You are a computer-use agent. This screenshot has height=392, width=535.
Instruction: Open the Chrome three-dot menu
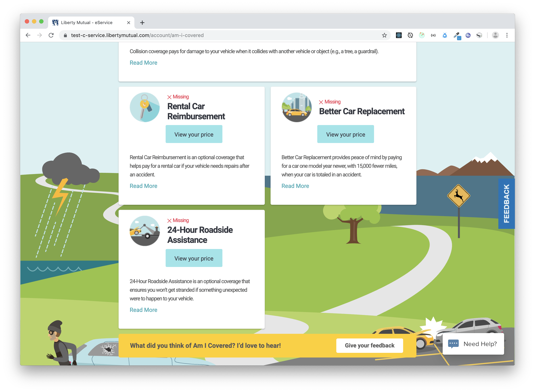point(507,35)
